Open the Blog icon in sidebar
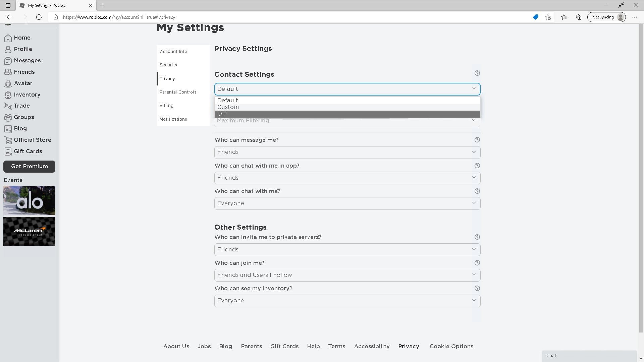644x362 pixels. [8, 129]
